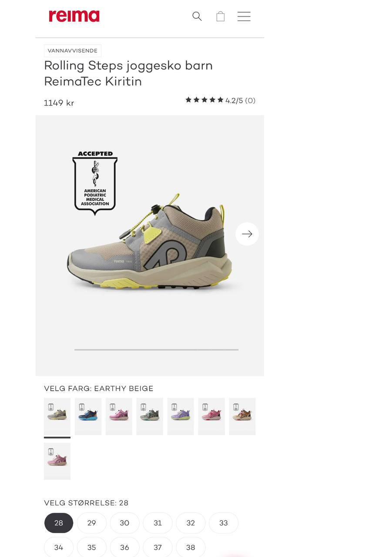Viewport: 392px width, 557px height.
Task: Select the navy blue shoe color
Action: coord(88,416)
